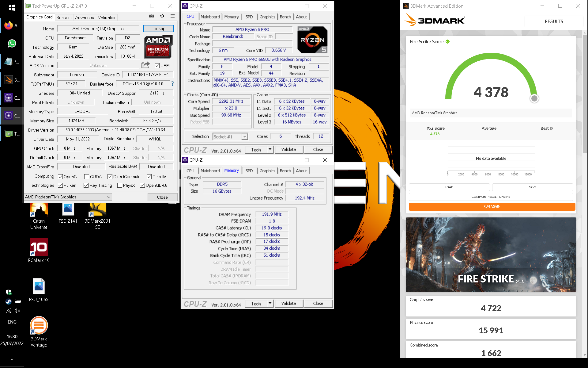Open the FSE_2141 image file
This screenshot has height=368, width=588.
[68, 213]
